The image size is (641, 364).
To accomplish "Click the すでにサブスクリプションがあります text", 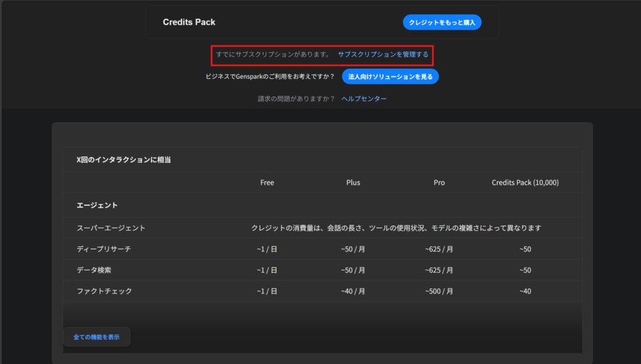I will point(272,54).
